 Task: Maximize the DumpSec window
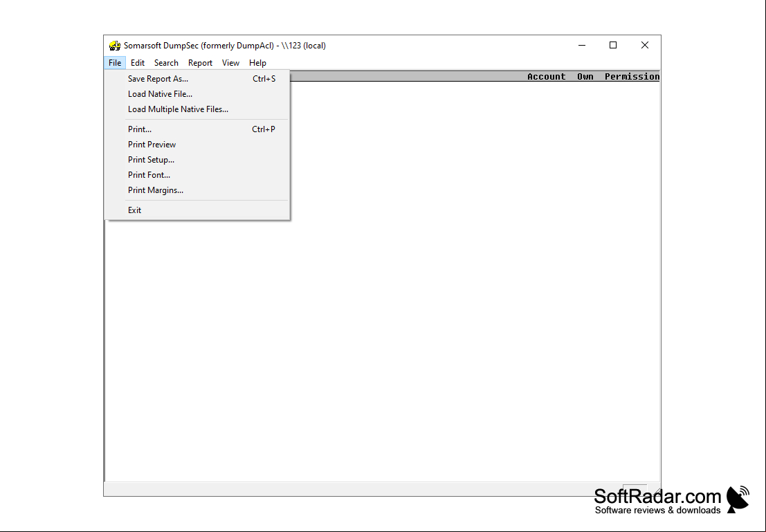click(613, 45)
